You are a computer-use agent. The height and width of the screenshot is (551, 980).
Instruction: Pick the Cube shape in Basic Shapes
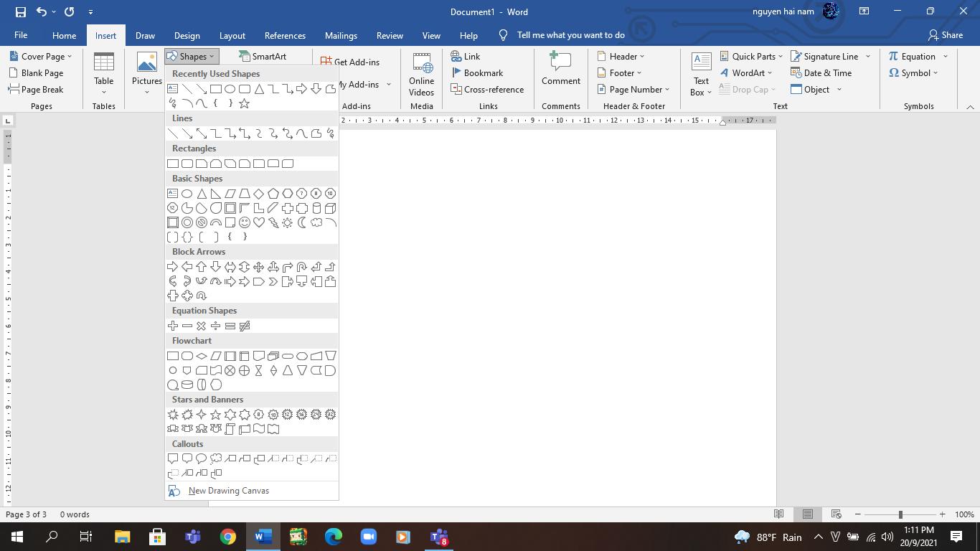pos(331,208)
